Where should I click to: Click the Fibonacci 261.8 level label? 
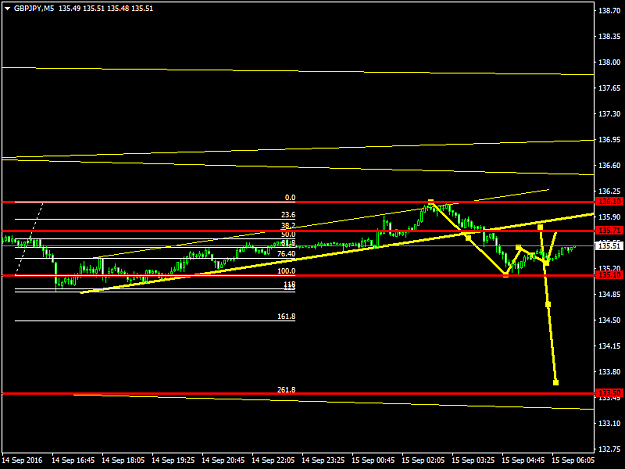click(x=286, y=390)
